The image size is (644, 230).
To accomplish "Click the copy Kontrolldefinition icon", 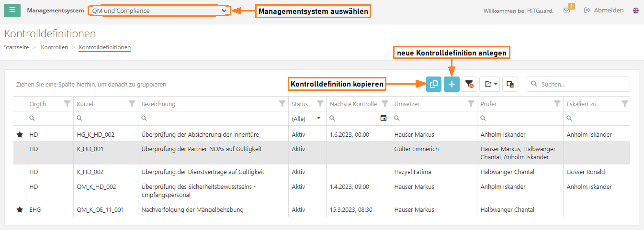I will pos(434,84).
